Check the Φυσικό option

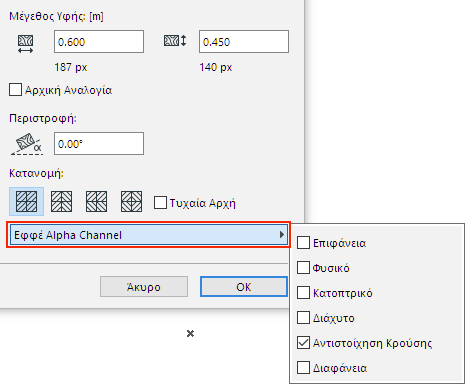[303, 268]
